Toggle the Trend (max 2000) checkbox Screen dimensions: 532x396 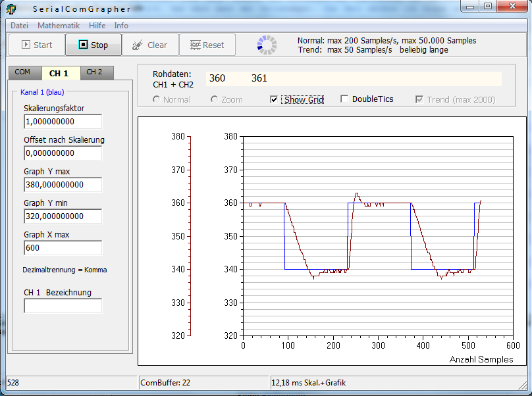(419, 99)
